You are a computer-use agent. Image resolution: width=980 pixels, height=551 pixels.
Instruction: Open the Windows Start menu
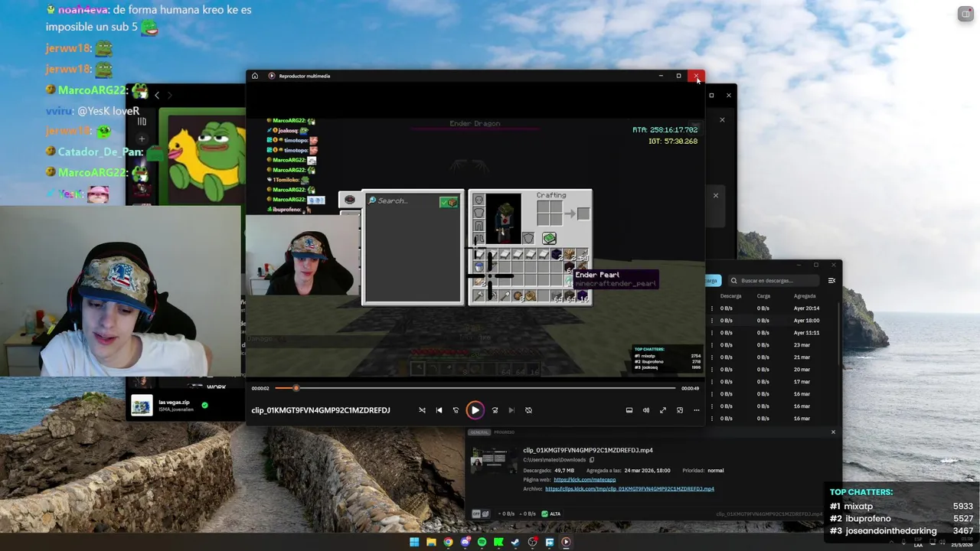[x=414, y=542]
